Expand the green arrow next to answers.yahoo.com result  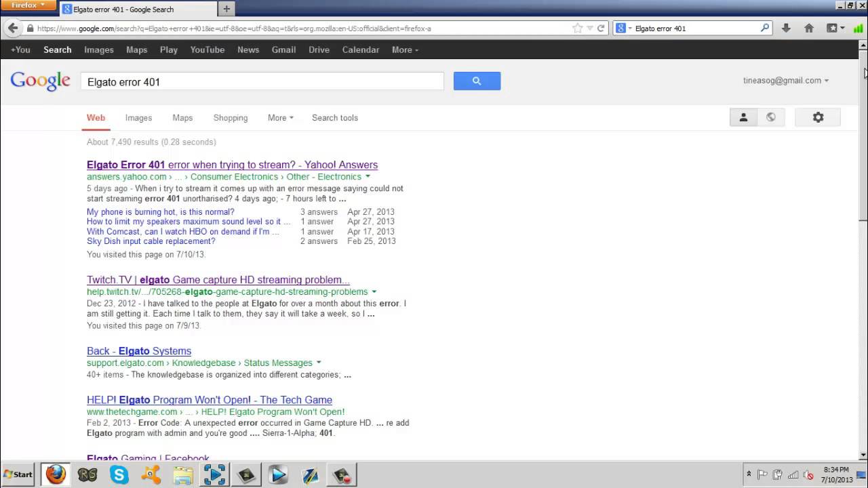pos(368,177)
